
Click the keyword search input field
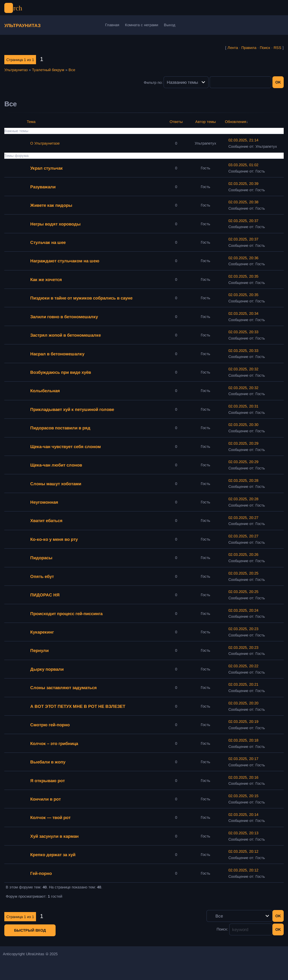pyautogui.click(x=251, y=929)
